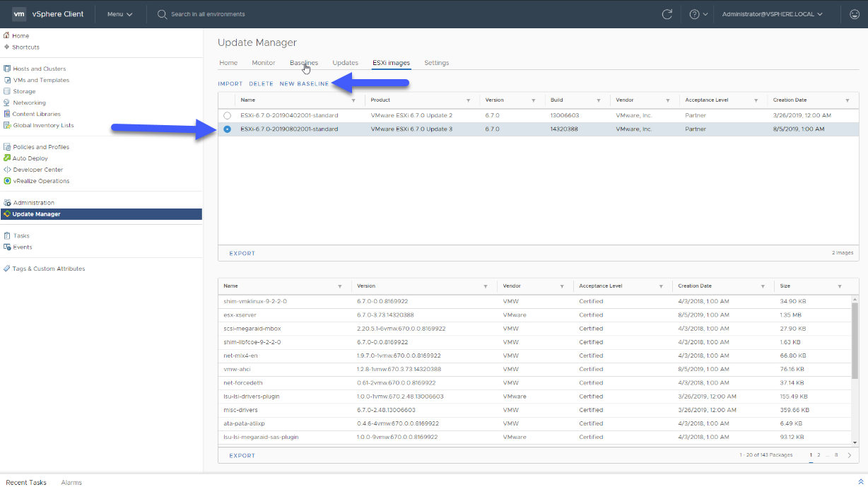Open the Tasks icon in sidebar
The image size is (868, 487).
7,236
